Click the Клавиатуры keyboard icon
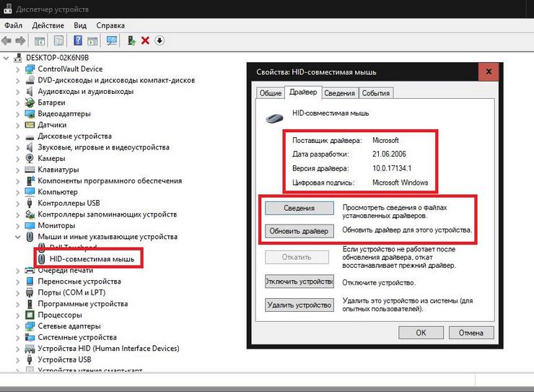Viewport: 534px width, 392px height. 30,170
